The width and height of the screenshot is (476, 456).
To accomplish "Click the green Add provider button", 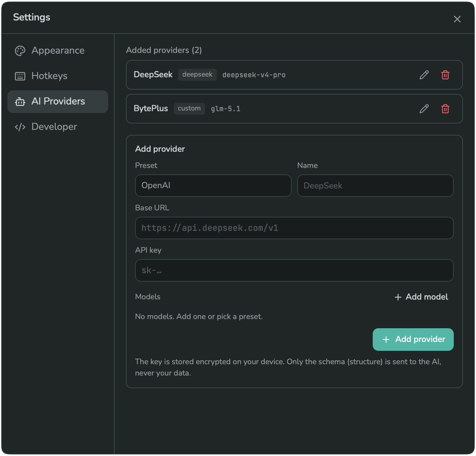I will [413, 340].
